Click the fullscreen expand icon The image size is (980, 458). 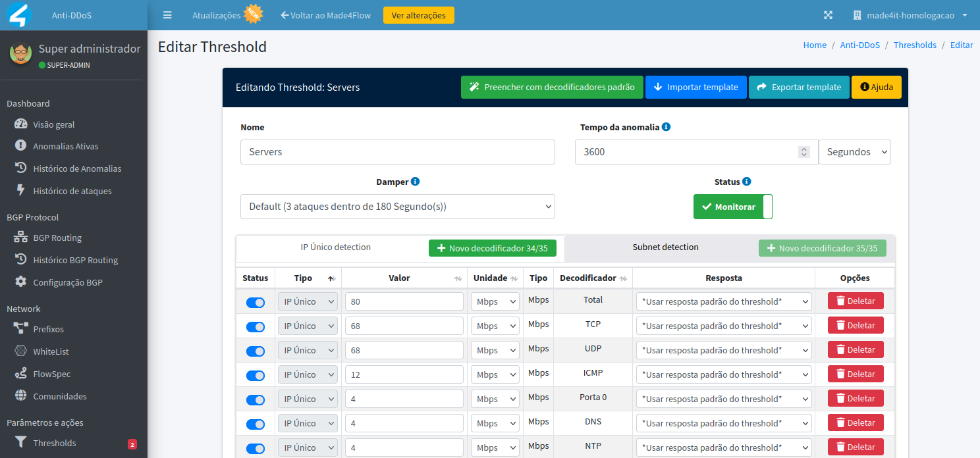coord(829,15)
